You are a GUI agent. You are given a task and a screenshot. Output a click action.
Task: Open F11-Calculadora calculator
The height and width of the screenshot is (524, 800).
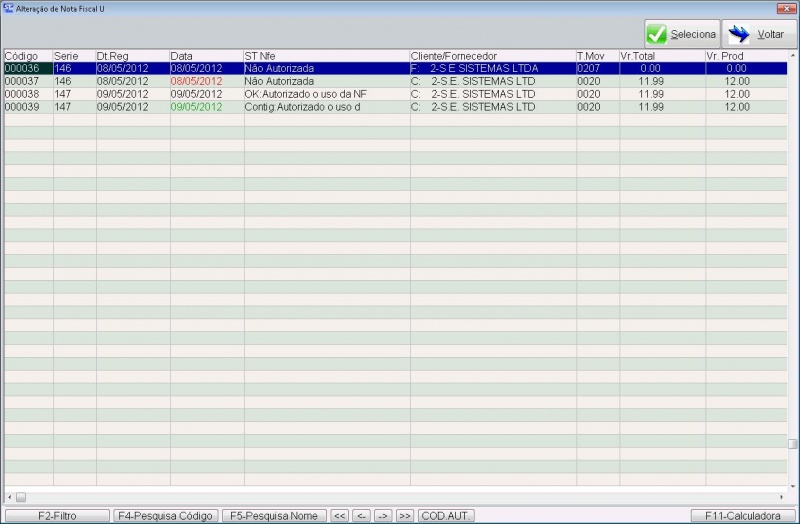click(x=741, y=516)
